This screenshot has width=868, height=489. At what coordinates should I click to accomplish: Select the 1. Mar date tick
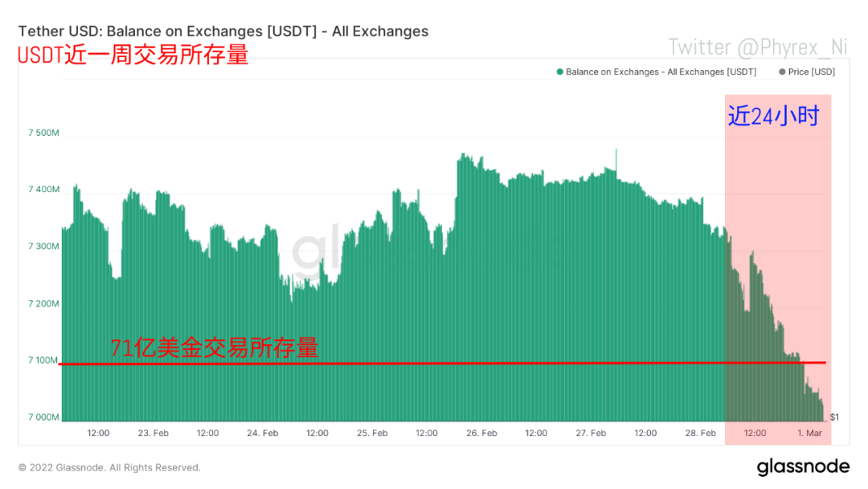click(x=810, y=433)
